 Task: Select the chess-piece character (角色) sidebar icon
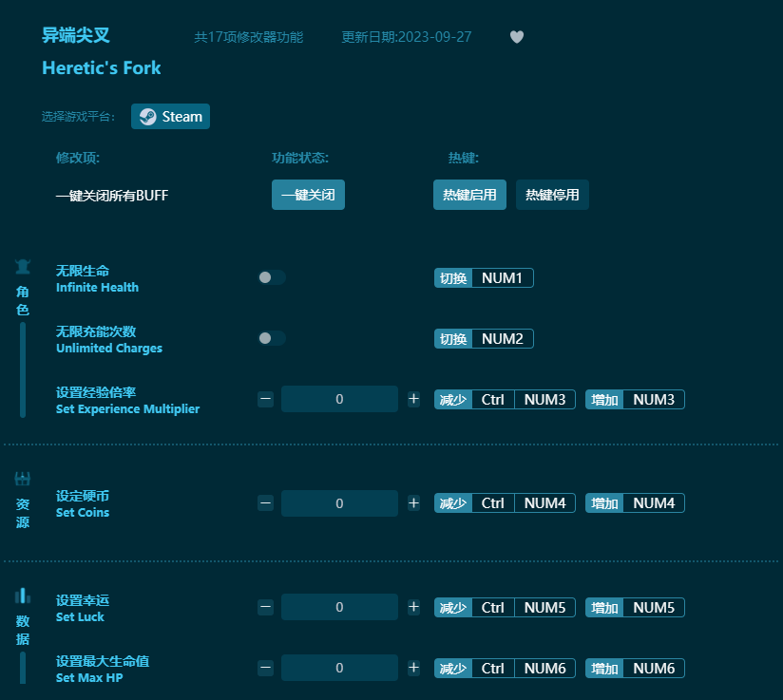pyautogui.click(x=22, y=267)
